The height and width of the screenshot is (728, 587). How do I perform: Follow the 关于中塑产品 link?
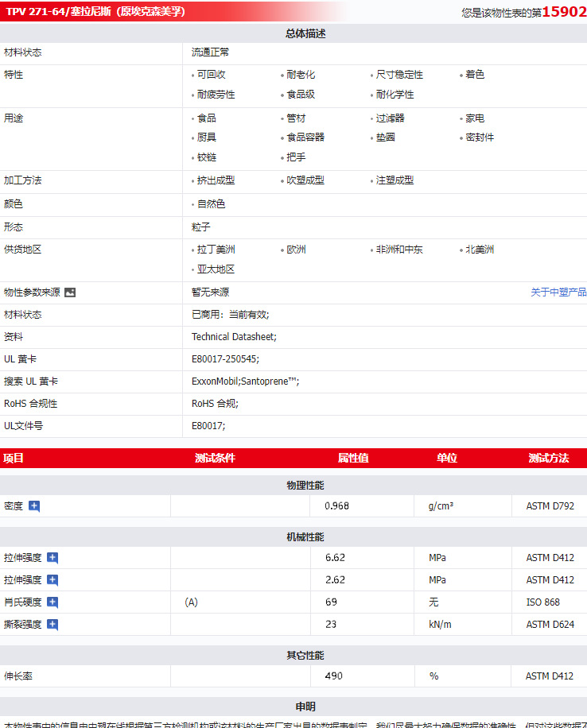(x=558, y=292)
